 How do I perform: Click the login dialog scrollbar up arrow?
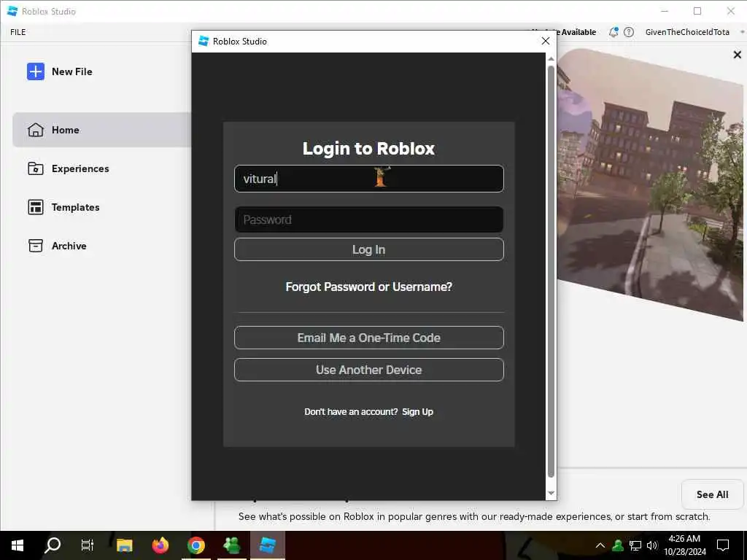pos(551,58)
